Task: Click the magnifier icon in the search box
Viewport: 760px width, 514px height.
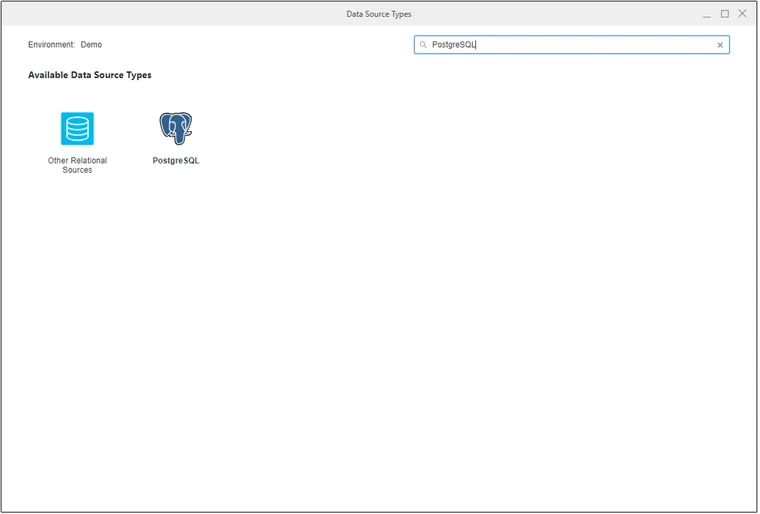Action: (424, 45)
